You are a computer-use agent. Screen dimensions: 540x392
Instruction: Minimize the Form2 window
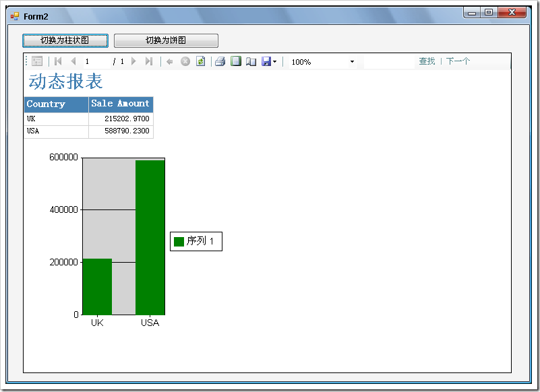[x=472, y=13]
